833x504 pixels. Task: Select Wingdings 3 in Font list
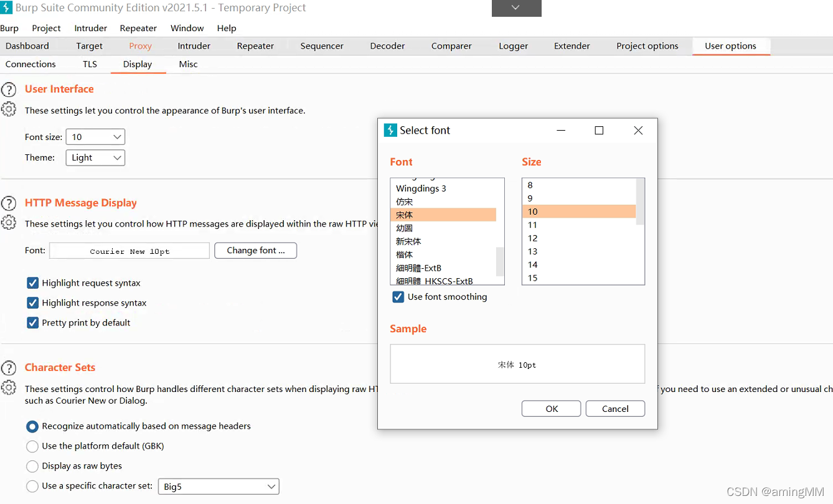pyautogui.click(x=443, y=189)
